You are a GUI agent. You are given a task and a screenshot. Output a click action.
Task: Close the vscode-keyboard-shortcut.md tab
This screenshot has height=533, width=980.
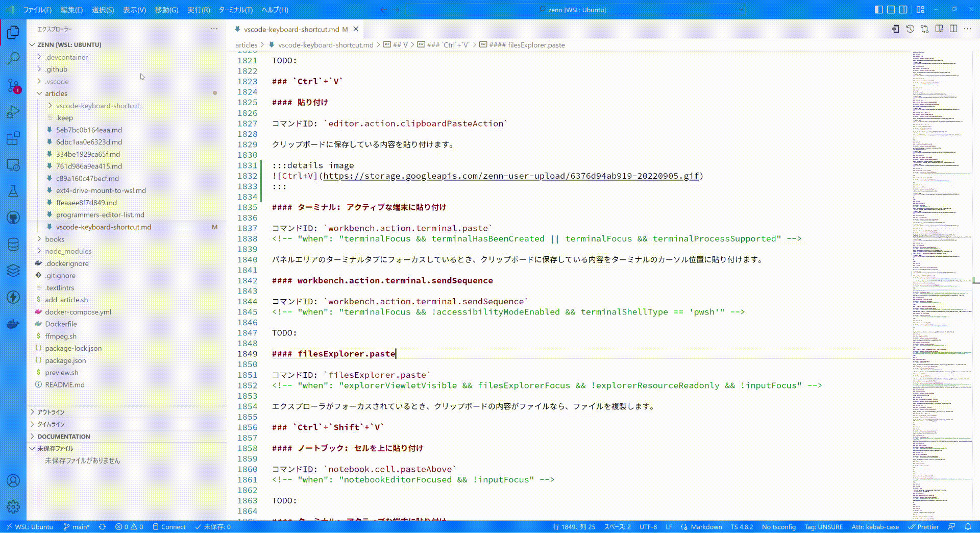(x=356, y=29)
